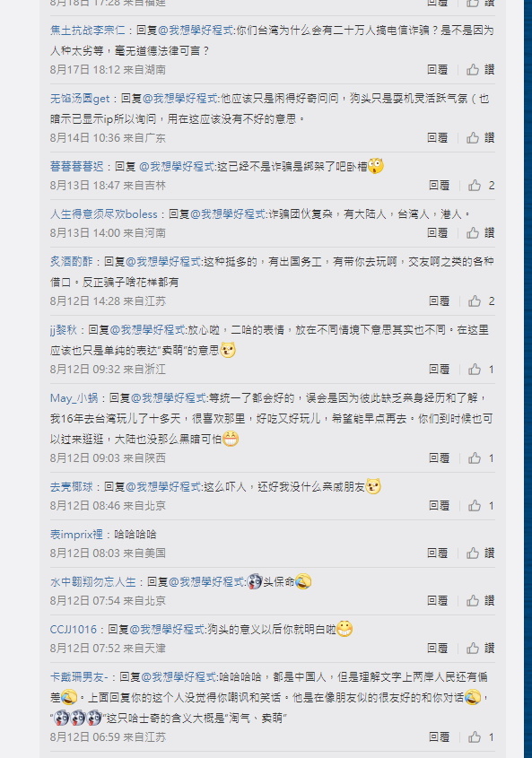Like the comment by 焦土抗战李宗仁
This screenshot has height=758, width=532.
coord(473,70)
